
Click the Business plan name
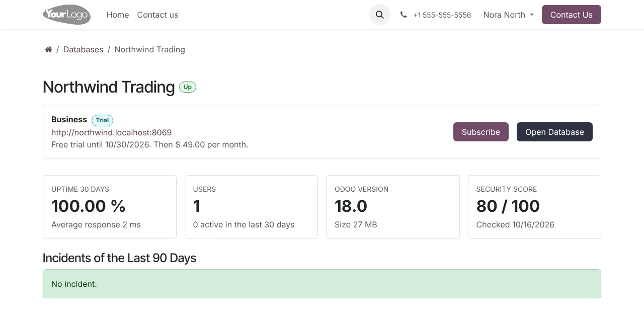tap(69, 119)
